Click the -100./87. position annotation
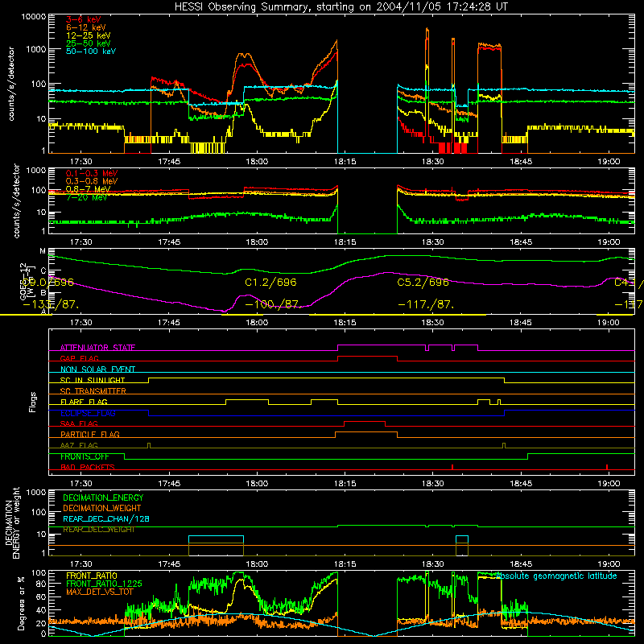This screenshot has width=644, height=644. [273, 305]
